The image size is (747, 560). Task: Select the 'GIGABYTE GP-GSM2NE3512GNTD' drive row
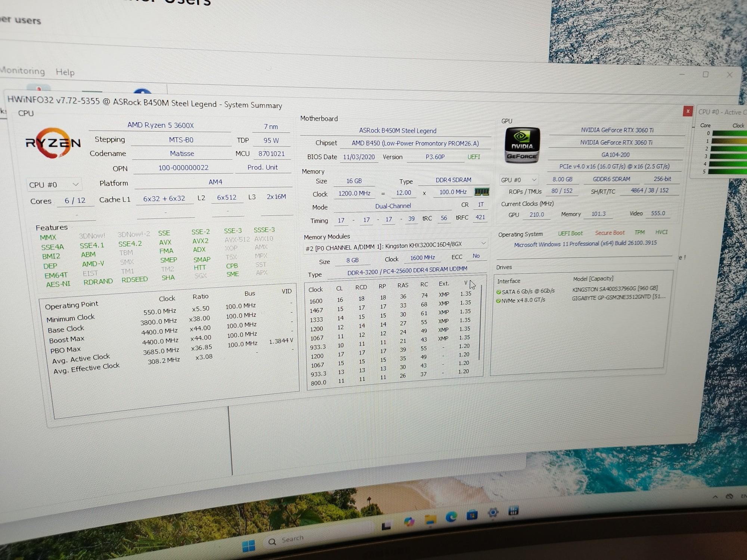[581, 299]
